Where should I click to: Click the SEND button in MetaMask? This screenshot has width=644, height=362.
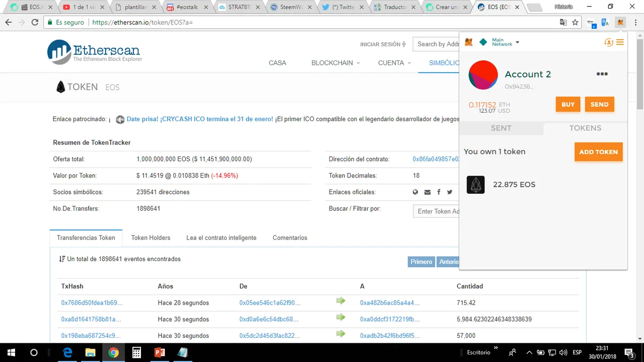point(599,105)
